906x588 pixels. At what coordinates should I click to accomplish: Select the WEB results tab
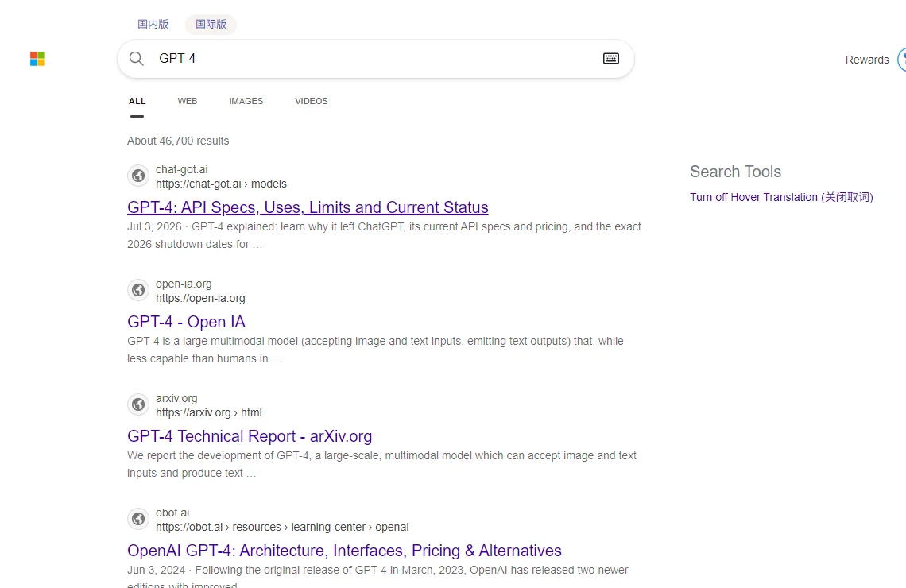pos(188,101)
